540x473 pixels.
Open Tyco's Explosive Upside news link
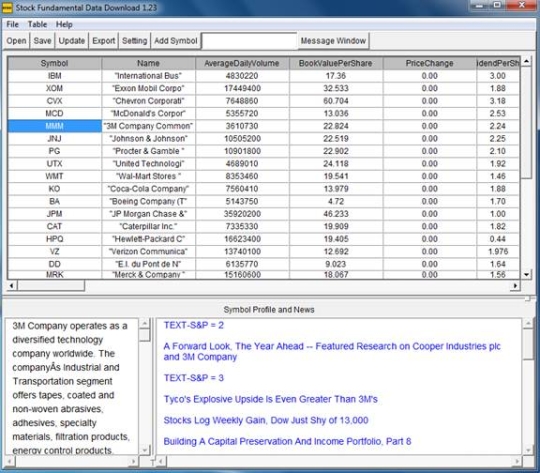(x=271, y=399)
